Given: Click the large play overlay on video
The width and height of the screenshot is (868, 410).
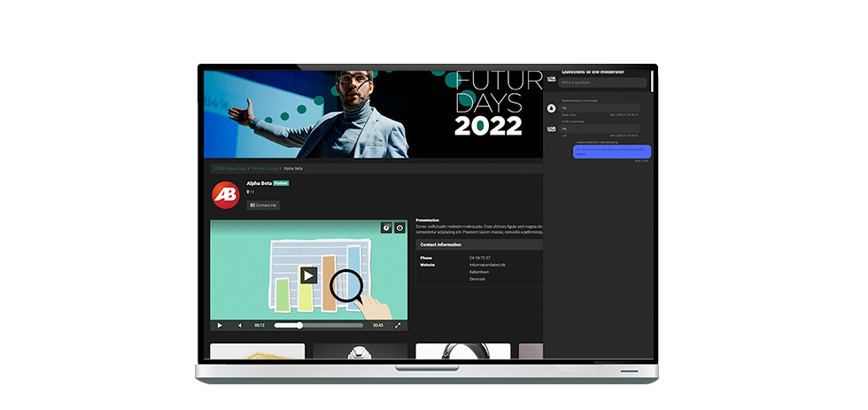Looking at the screenshot, I should click(308, 275).
